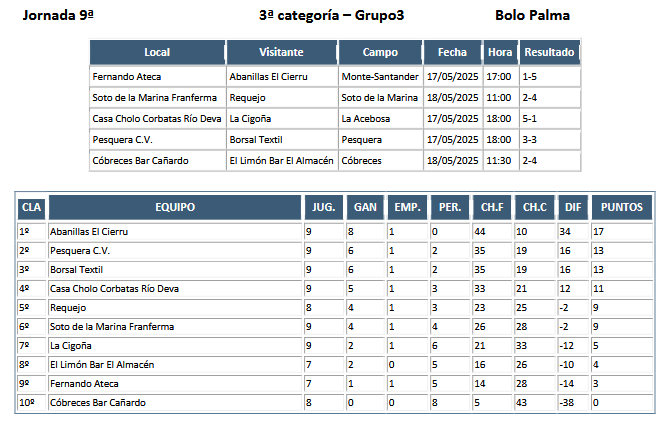
Task: Click the Visitante column header
Action: click(282, 52)
